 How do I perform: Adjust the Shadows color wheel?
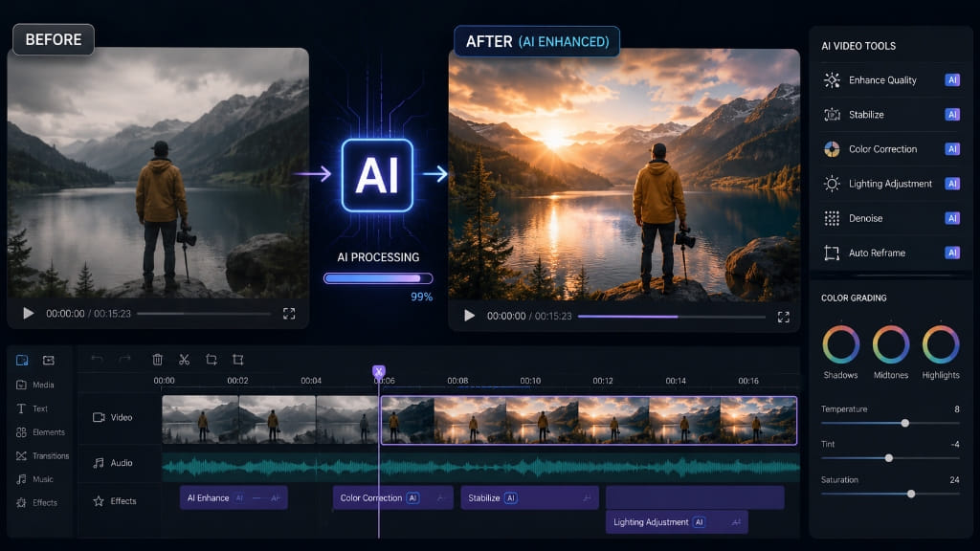click(x=840, y=344)
